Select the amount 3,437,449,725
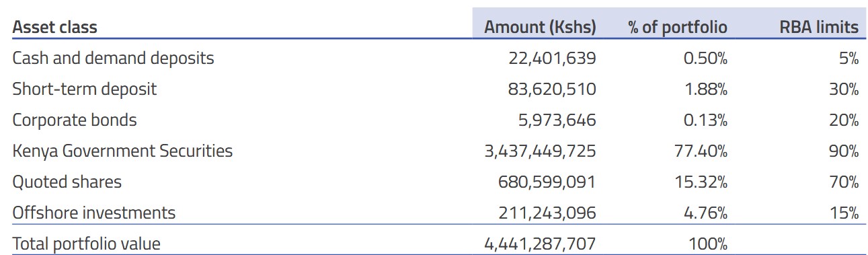This screenshot has height=255, width=868. [x=540, y=151]
